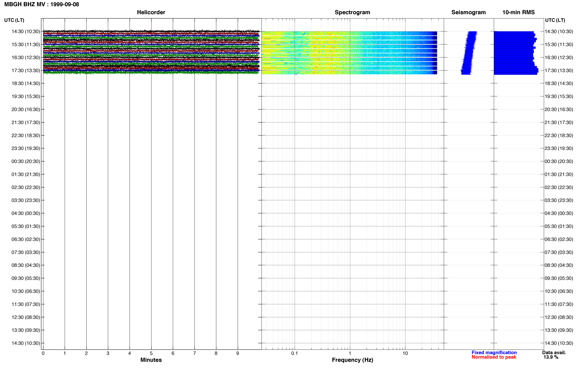The image size is (588, 368).
Task: Click left time label 00:30 (20:30)
Action: coord(26,161)
